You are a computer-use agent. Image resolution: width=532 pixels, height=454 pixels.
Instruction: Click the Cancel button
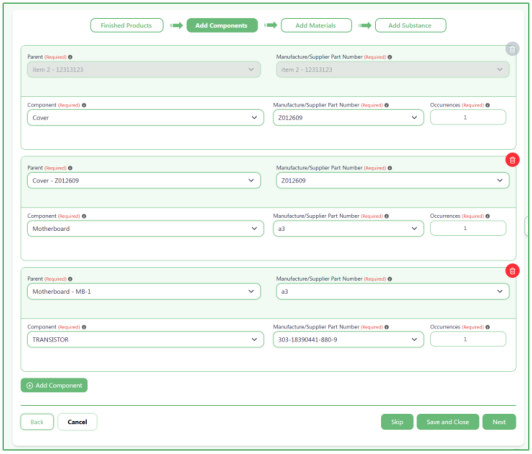tap(77, 422)
